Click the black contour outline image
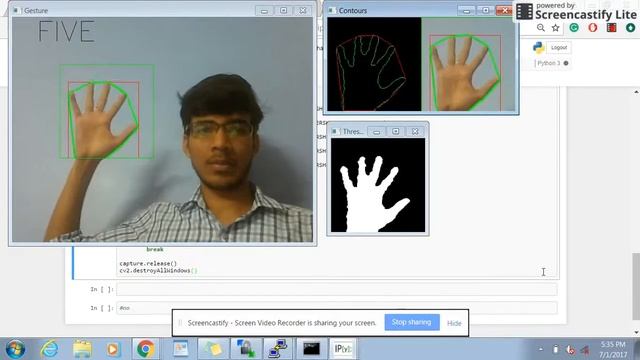 [x=374, y=64]
